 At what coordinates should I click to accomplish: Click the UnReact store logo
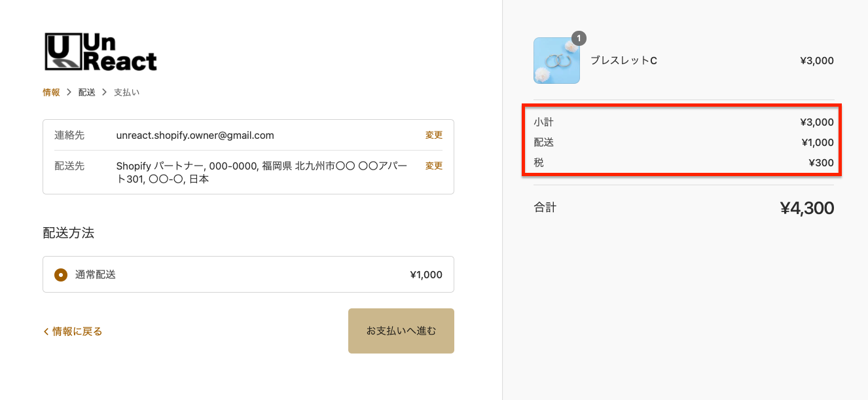click(101, 52)
